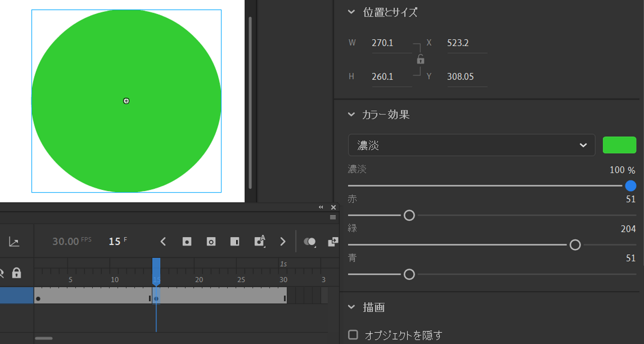Click the auto keyframe icon
This screenshot has width=644, height=344.
pyautogui.click(x=259, y=241)
